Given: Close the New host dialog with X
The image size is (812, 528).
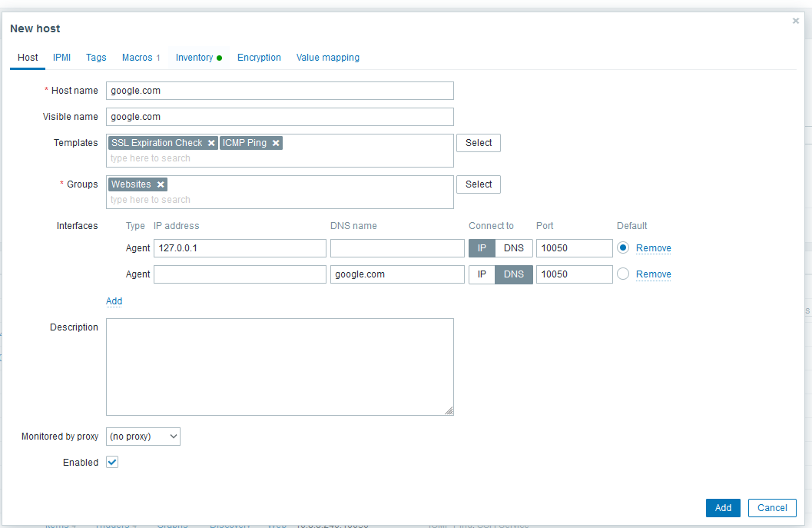Looking at the screenshot, I should click(x=795, y=21).
